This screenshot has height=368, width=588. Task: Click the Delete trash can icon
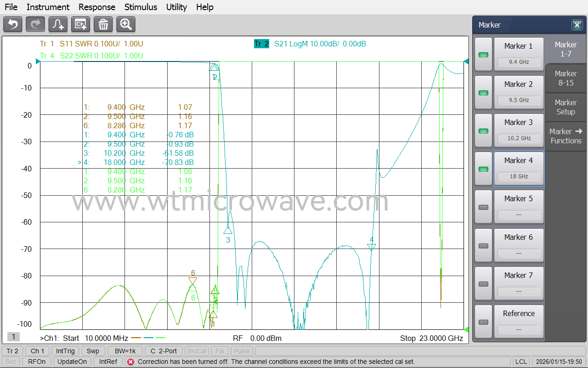103,24
